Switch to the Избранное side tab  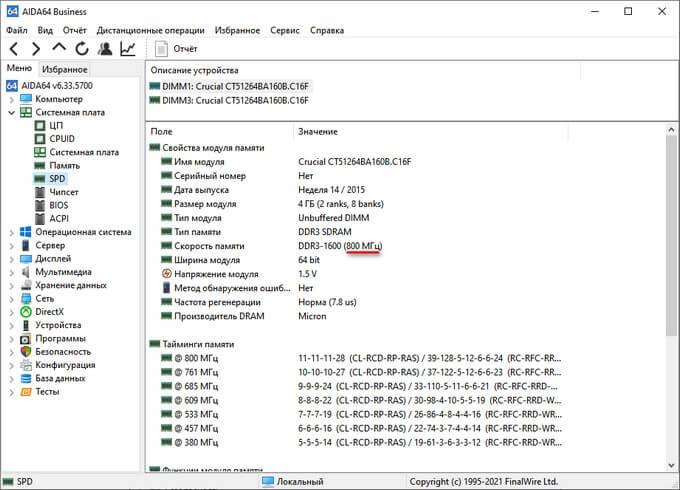coord(65,69)
